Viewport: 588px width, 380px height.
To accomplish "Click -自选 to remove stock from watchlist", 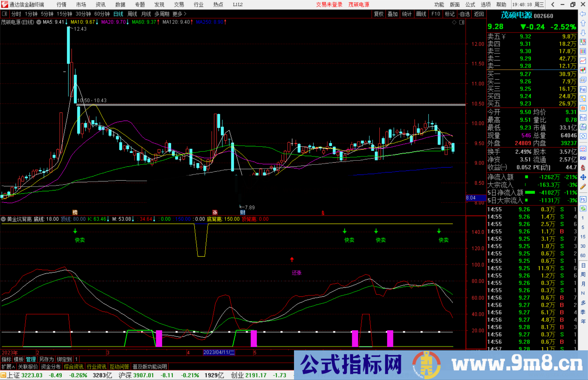I will click(x=464, y=14).
